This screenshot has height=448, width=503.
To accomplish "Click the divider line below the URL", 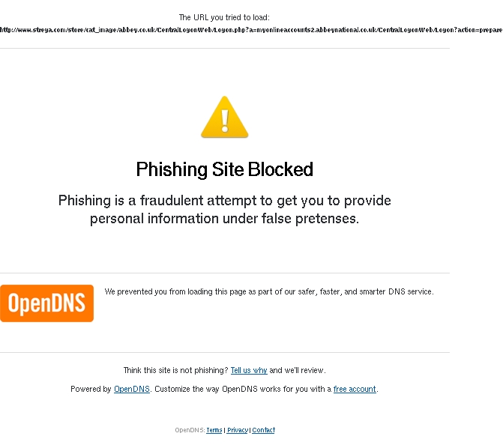I will 225,49.
